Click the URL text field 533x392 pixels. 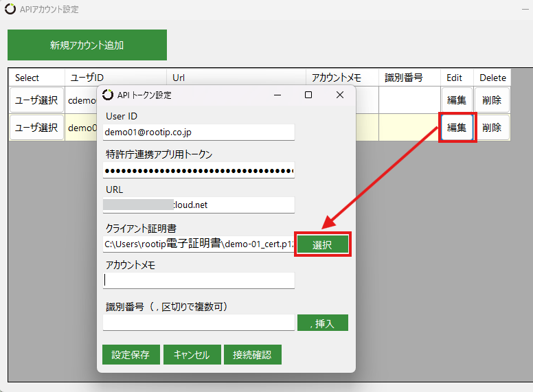coord(199,204)
